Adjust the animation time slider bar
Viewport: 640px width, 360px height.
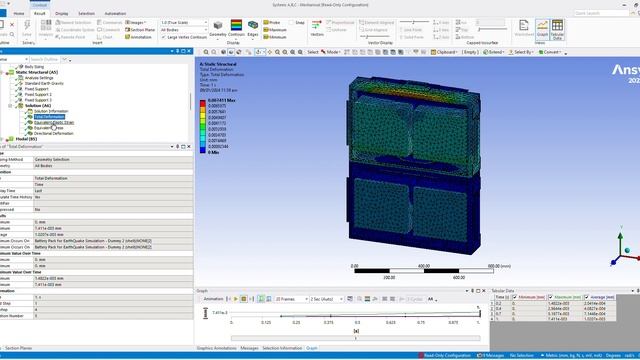tap(356, 338)
